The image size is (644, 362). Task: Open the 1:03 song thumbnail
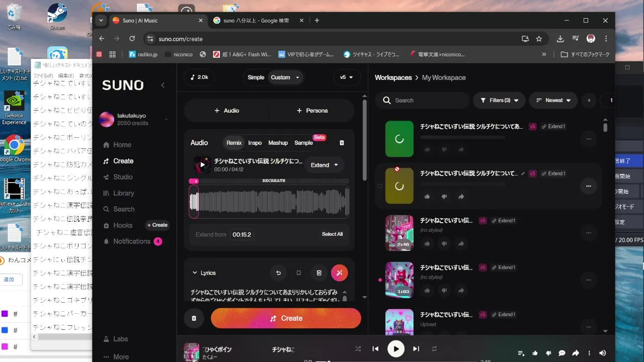click(x=399, y=280)
